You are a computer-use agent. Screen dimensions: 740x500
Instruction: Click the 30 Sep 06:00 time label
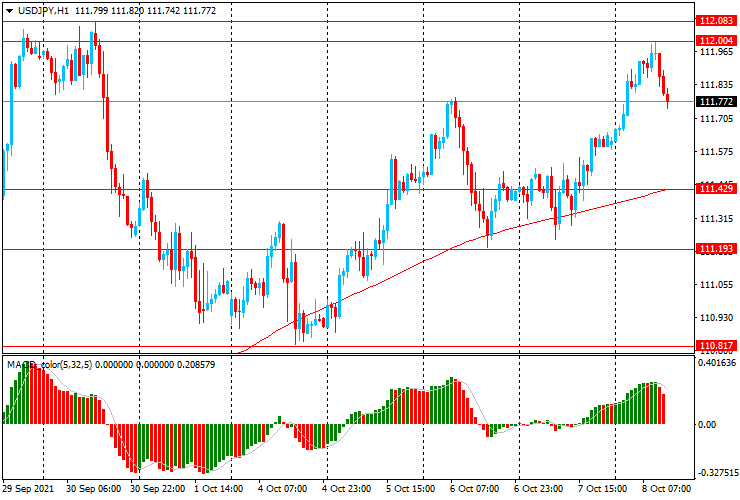pos(93,488)
